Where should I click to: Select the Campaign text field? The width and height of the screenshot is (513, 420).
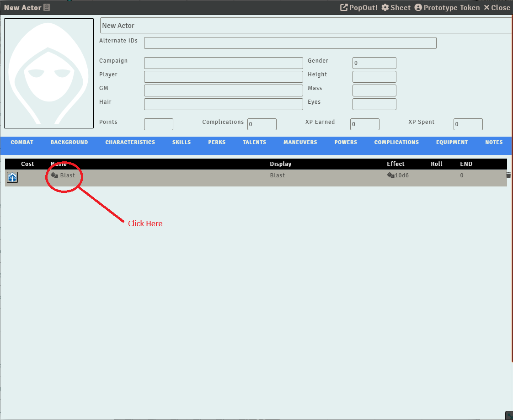223,63
